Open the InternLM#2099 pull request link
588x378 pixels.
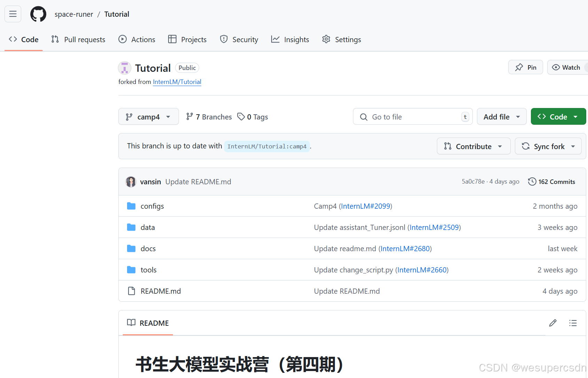pyautogui.click(x=366, y=206)
